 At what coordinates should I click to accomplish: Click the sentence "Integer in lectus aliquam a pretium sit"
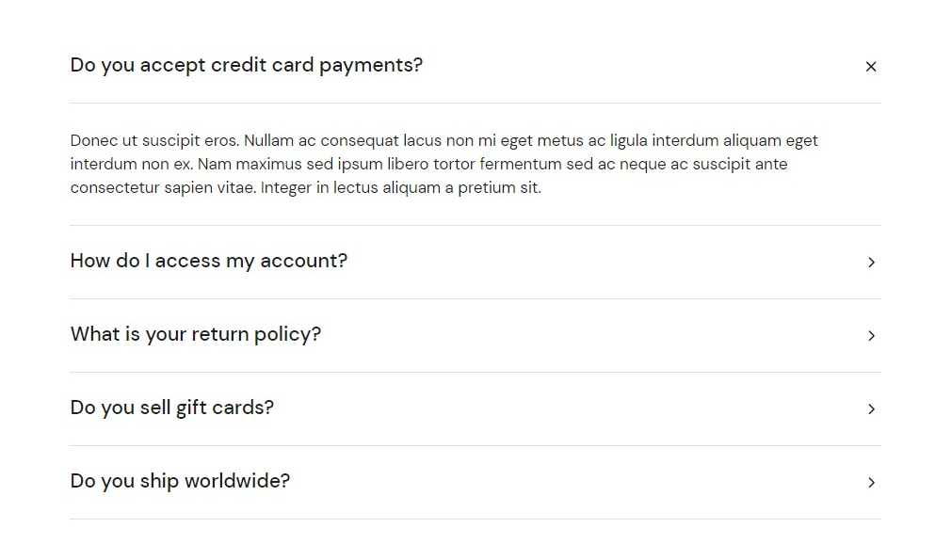pos(401,188)
